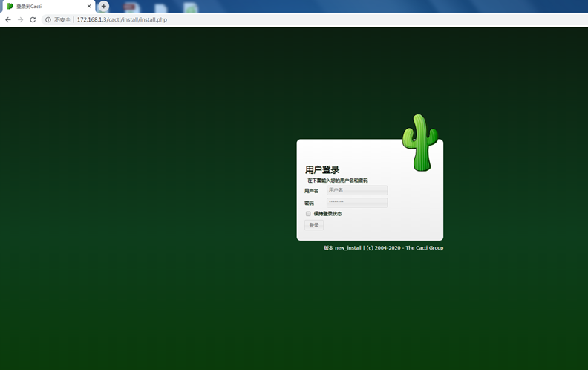588x370 pixels.
Task: Open a new tab with the plus button
Action: point(103,7)
